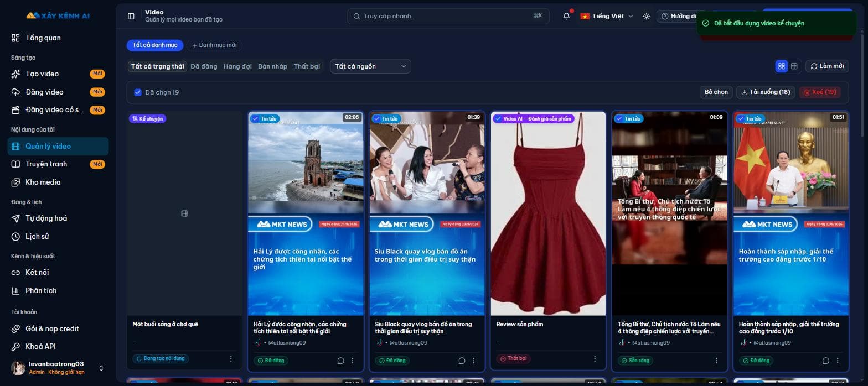Click the Danh mục mới button
The width and height of the screenshot is (868, 386).
pos(214,45)
